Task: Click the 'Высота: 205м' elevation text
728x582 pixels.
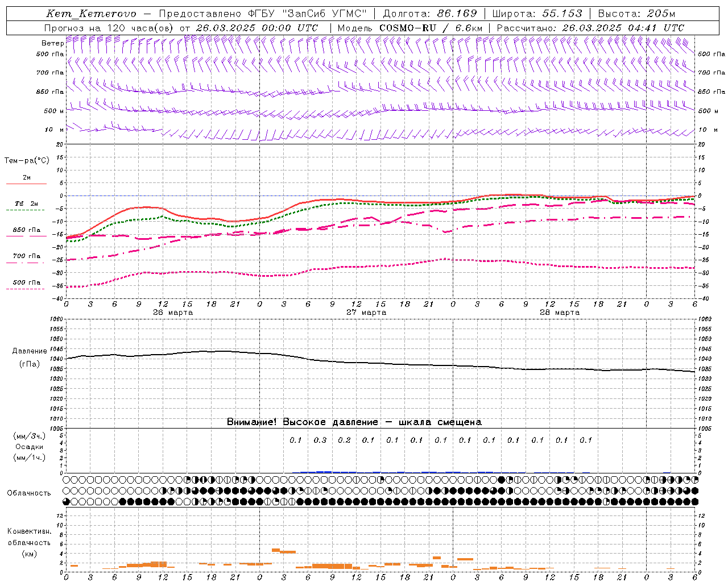Action: click(636, 14)
